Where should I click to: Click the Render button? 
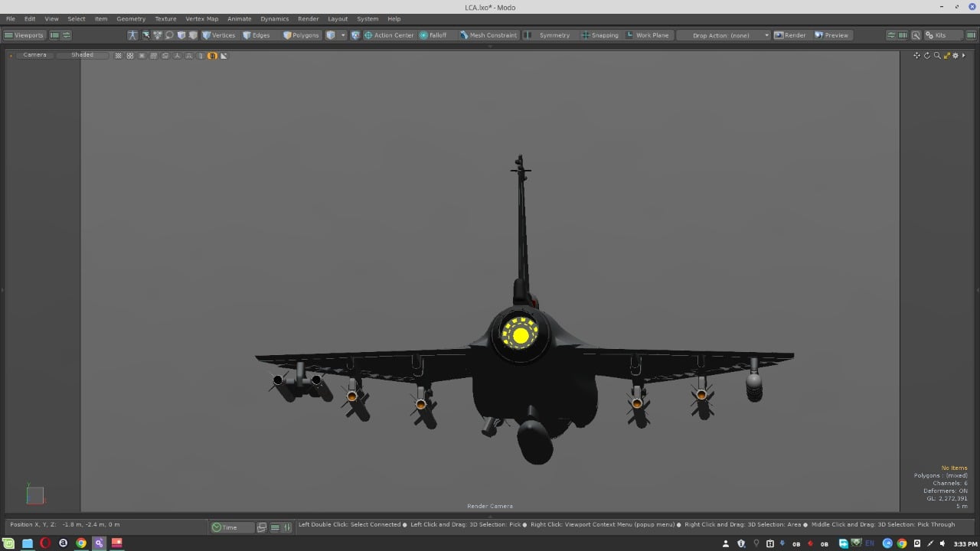click(790, 35)
